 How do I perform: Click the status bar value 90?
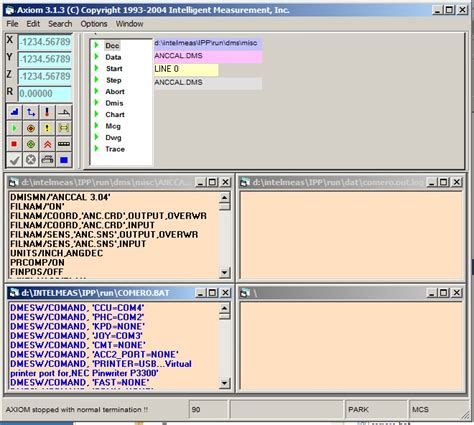point(208,410)
